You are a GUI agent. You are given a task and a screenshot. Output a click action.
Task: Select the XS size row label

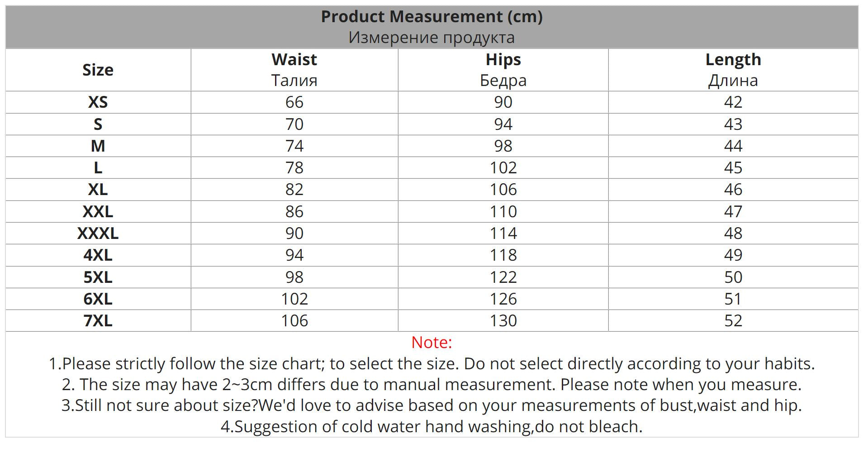click(x=98, y=102)
